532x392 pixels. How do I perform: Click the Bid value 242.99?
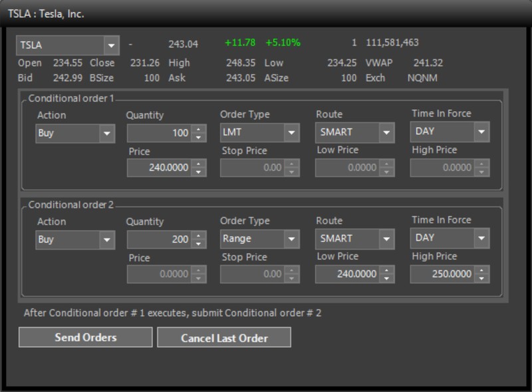(x=68, y=78)
